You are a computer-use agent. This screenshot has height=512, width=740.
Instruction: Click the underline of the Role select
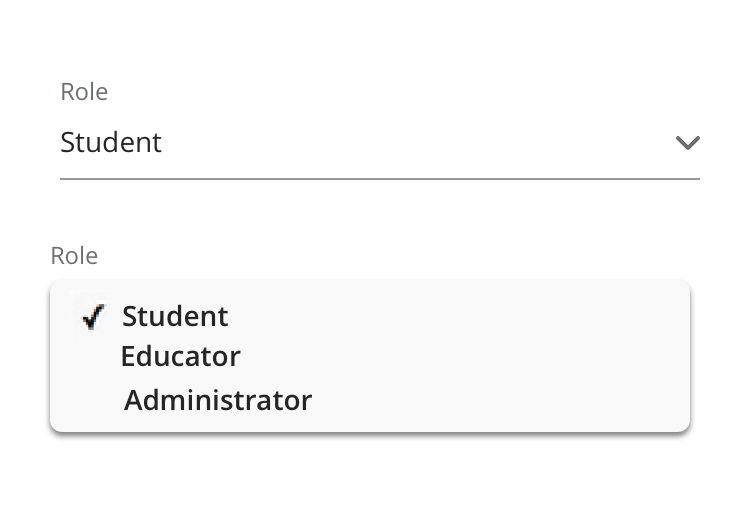(x=380, y=178)
